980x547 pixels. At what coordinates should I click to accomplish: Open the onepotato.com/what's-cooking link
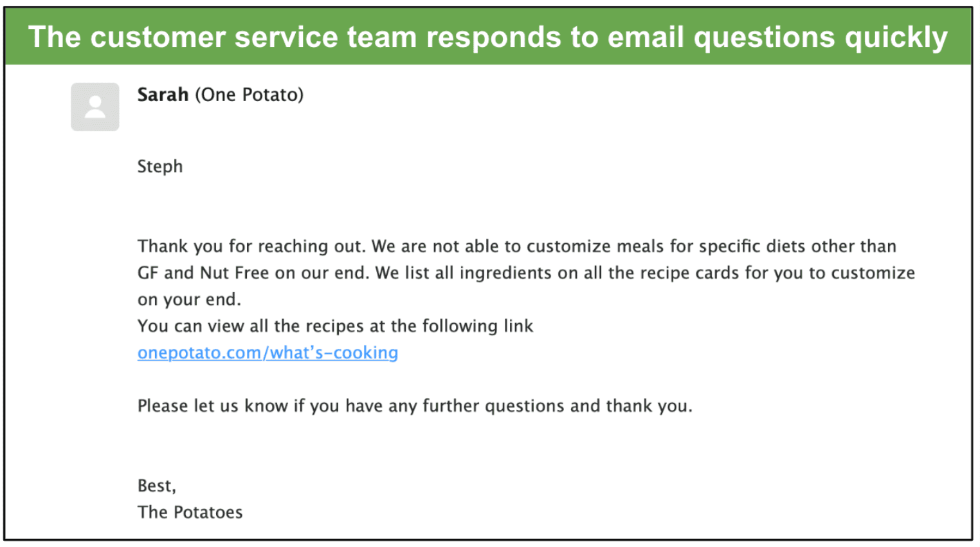pyautogui.click(x=268, y=353)
